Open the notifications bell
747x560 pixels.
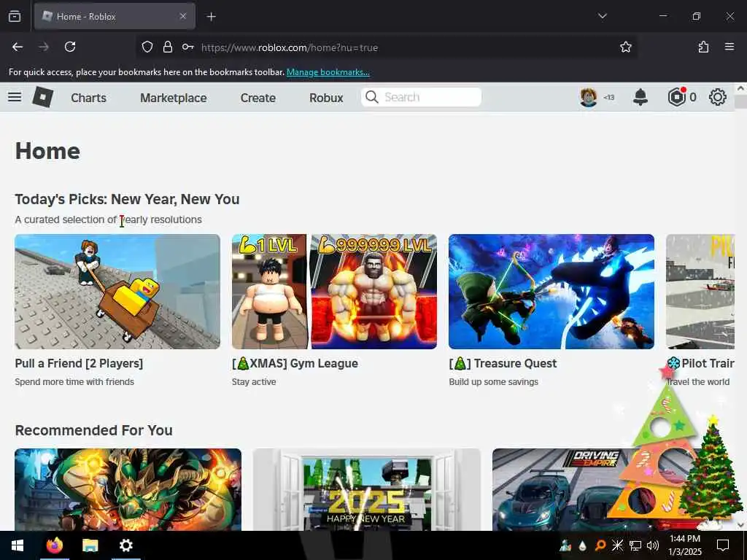tap(640, 97)
